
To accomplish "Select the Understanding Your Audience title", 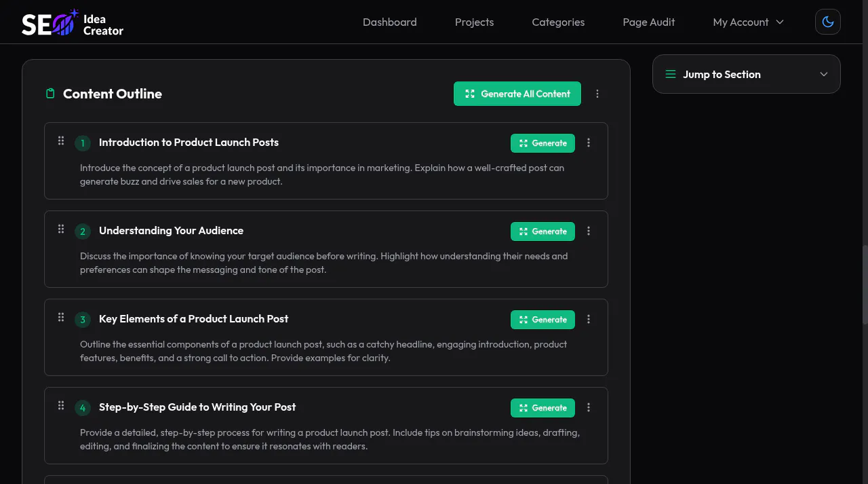I will click(x=171, y=230).
